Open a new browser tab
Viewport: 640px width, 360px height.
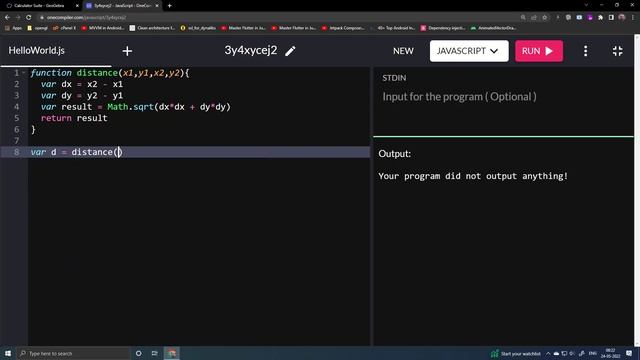[x=169, y=6]
